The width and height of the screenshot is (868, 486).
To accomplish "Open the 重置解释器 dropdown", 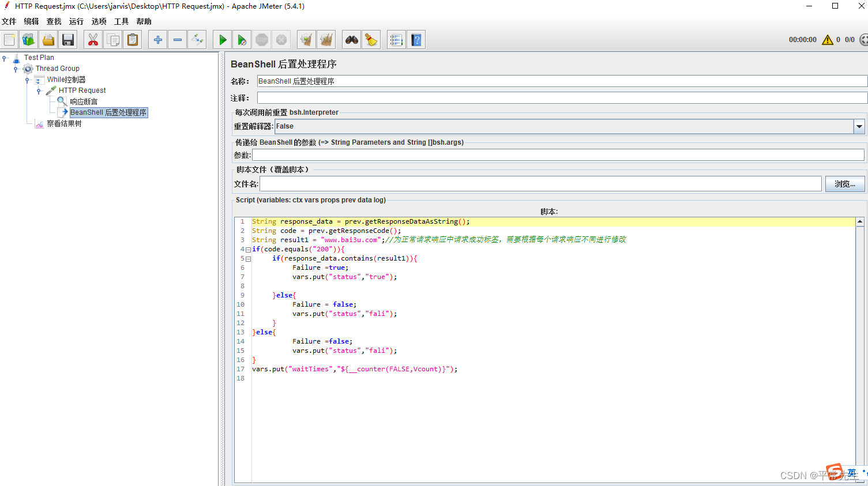I will (859, 126).
